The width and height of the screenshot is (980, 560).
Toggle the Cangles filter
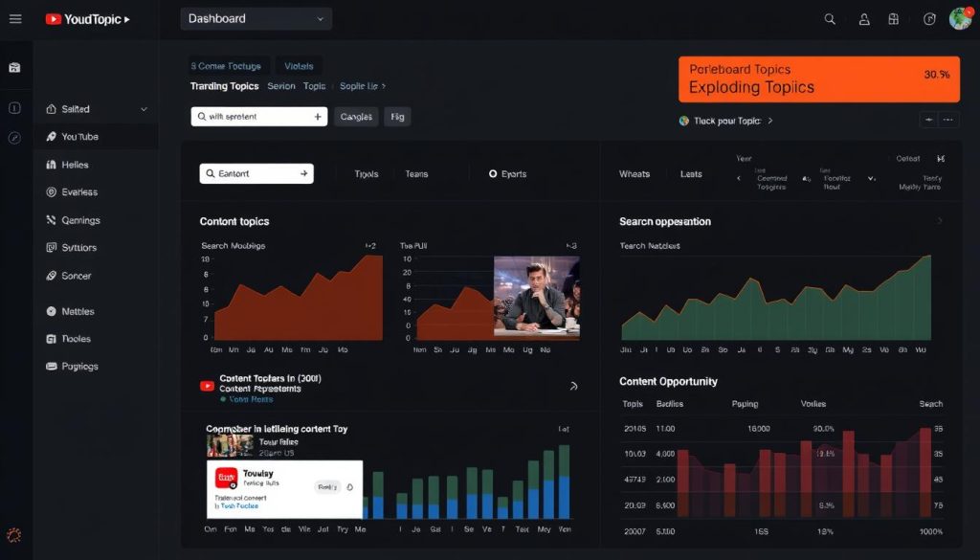click(x=355, y=116)
